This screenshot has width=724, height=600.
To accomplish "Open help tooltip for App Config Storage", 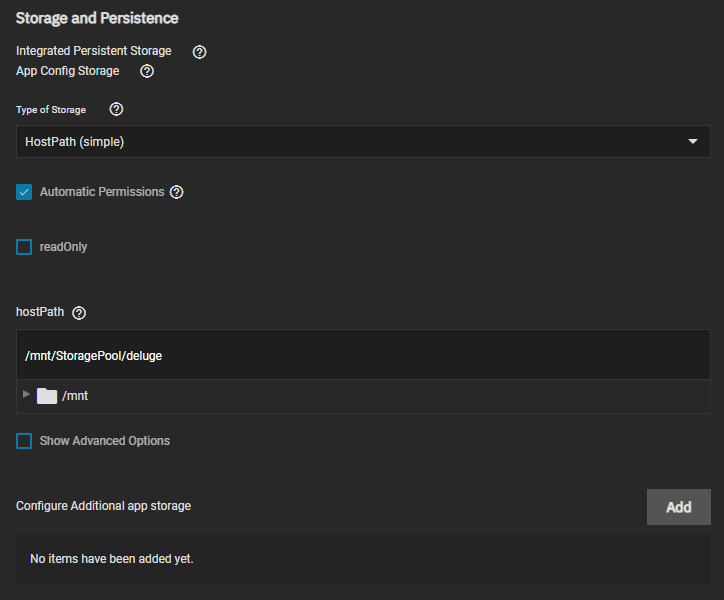I will coord(147,72).
